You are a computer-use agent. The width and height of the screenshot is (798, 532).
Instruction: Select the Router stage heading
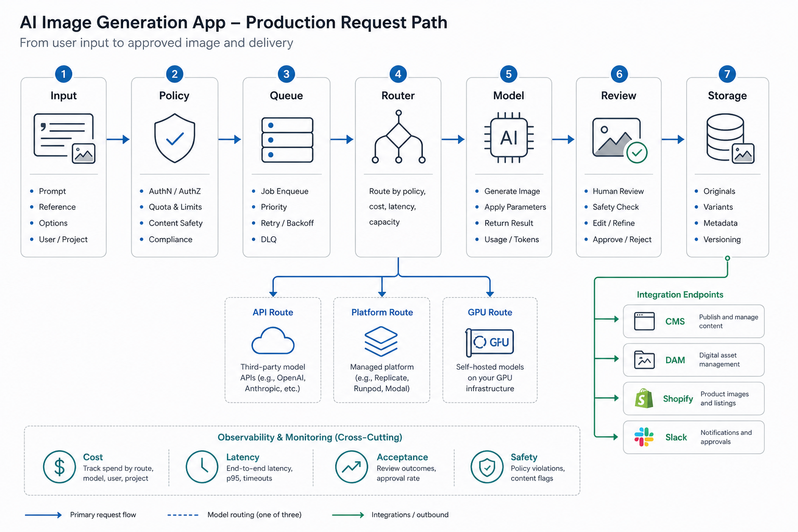point(398,96)
